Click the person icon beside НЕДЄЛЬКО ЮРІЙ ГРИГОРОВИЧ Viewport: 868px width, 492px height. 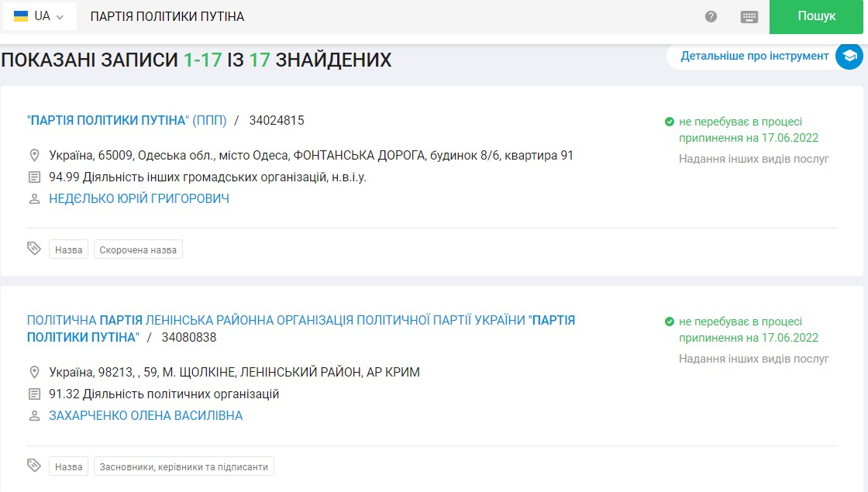point(34,199)
